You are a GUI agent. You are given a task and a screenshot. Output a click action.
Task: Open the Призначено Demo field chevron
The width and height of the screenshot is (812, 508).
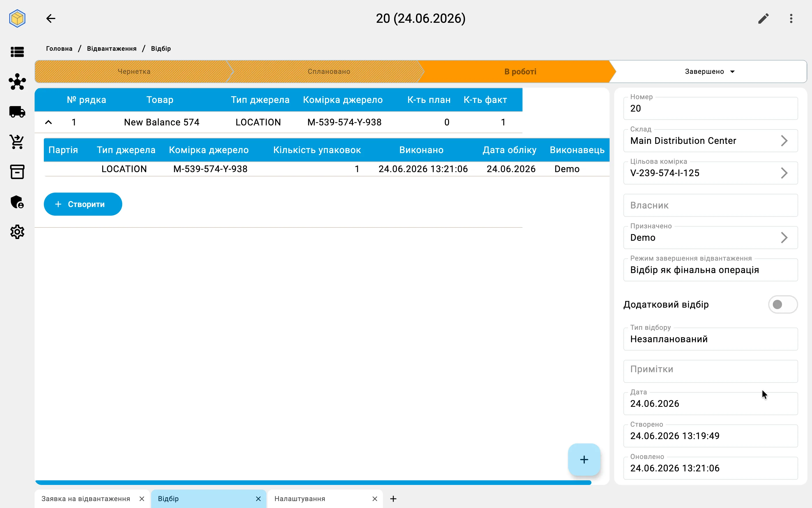[x=784, y=238]
